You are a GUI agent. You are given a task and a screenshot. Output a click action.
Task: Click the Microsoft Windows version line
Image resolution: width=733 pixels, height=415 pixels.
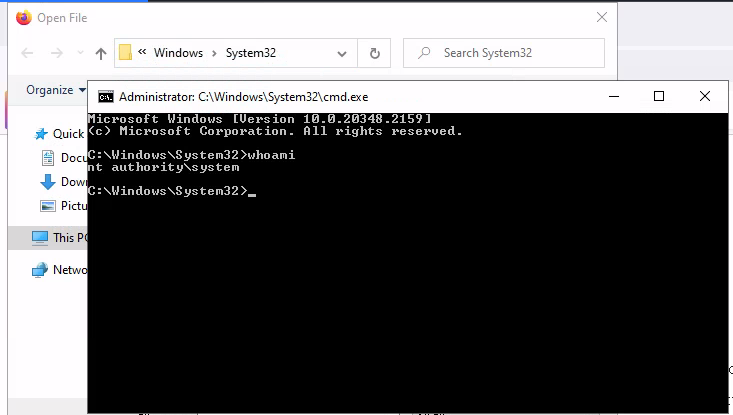point(259,119)
